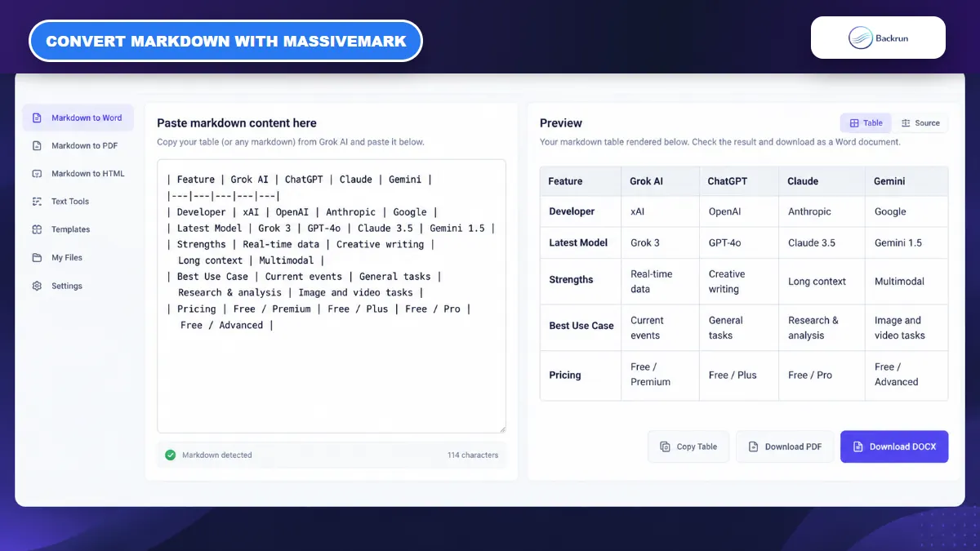980x551 pixels.
Task: Open Text Tools section
Action: tap(78, 202)
